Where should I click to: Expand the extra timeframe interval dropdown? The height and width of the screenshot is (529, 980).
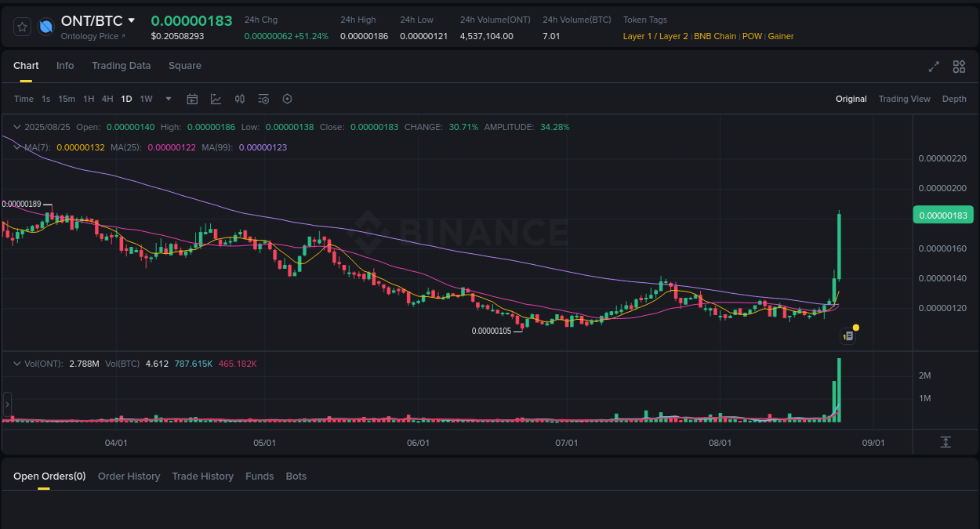point(168,99)
